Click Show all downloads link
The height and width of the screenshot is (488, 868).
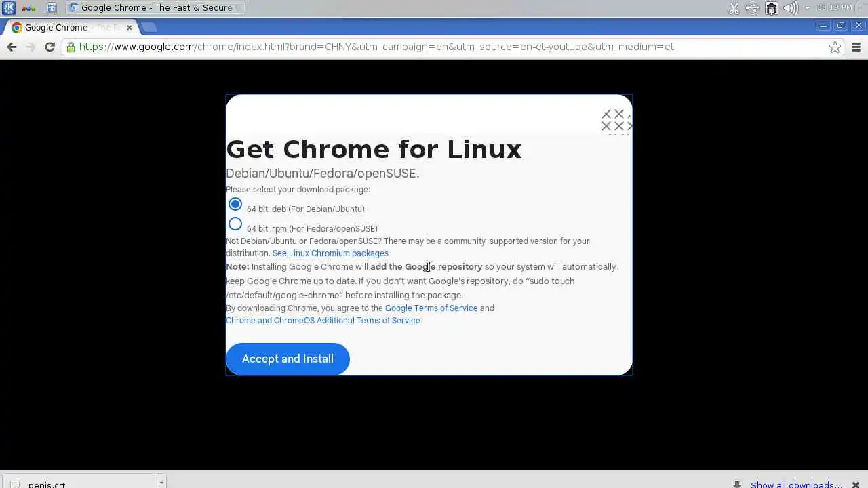(x=796, y=484)
